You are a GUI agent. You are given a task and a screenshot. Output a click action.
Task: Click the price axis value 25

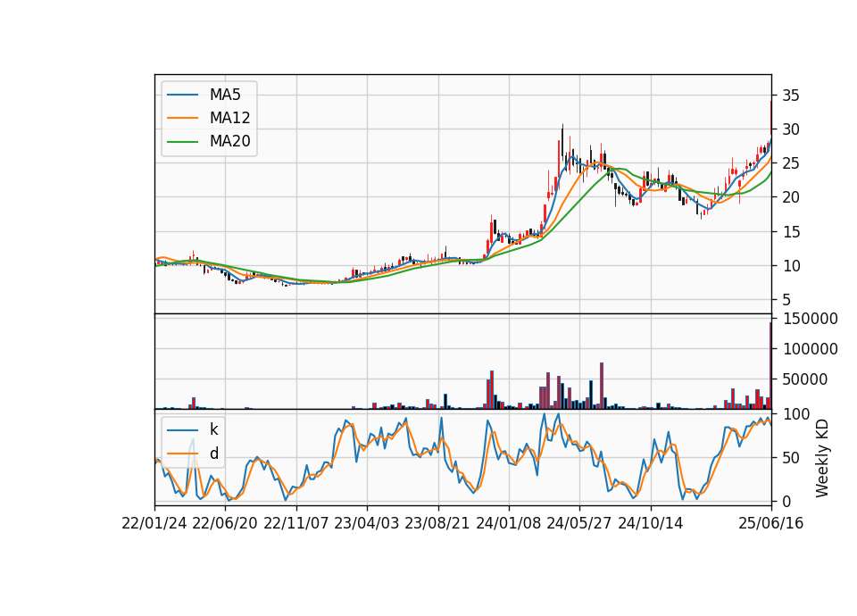coord(791,163)
